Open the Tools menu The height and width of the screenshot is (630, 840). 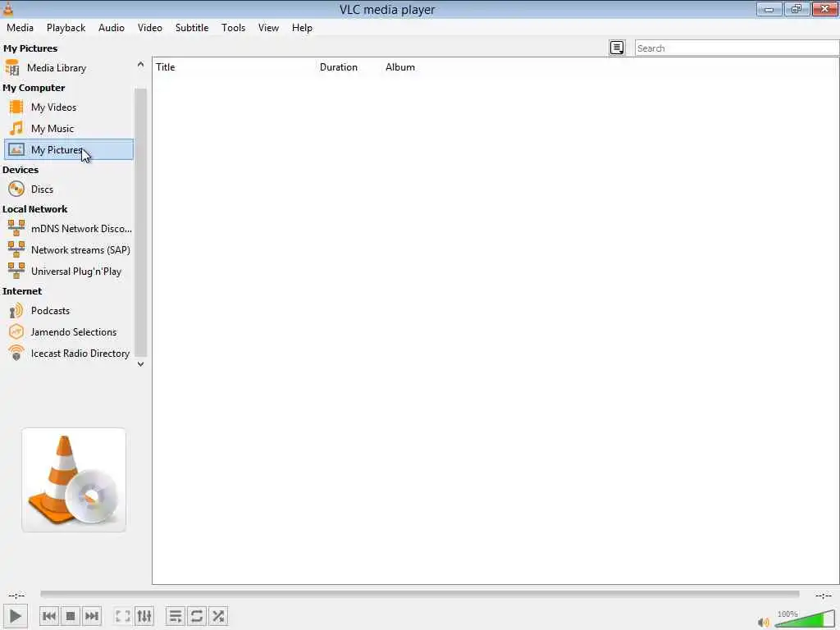234,28
